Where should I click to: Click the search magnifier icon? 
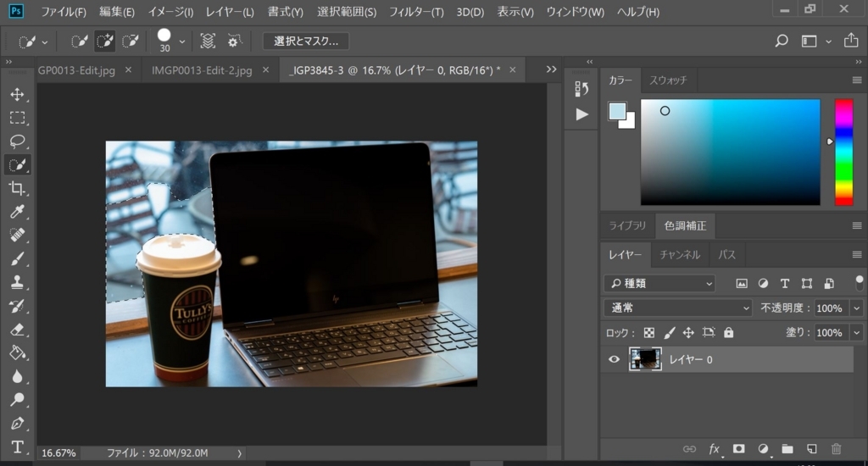pyautogui.click(x=781, y=41)
